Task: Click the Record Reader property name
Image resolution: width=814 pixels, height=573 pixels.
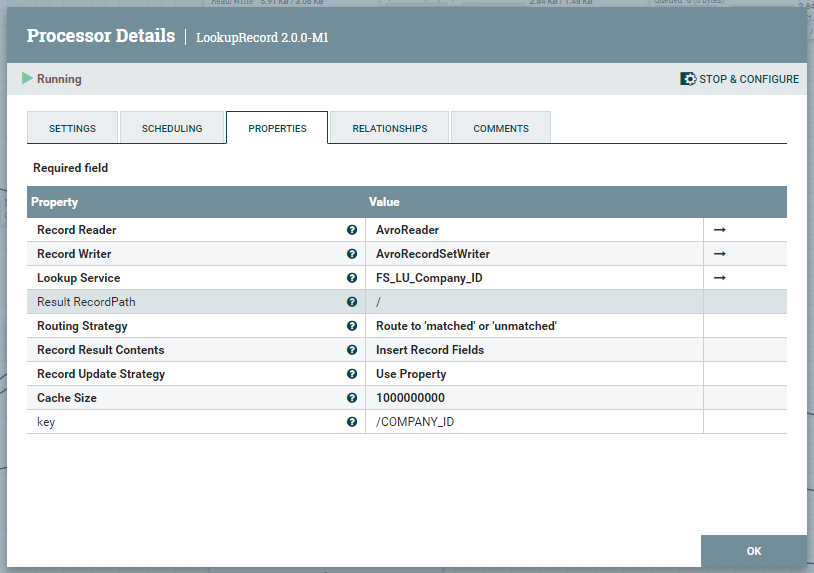Action: [x=77, y=230]
